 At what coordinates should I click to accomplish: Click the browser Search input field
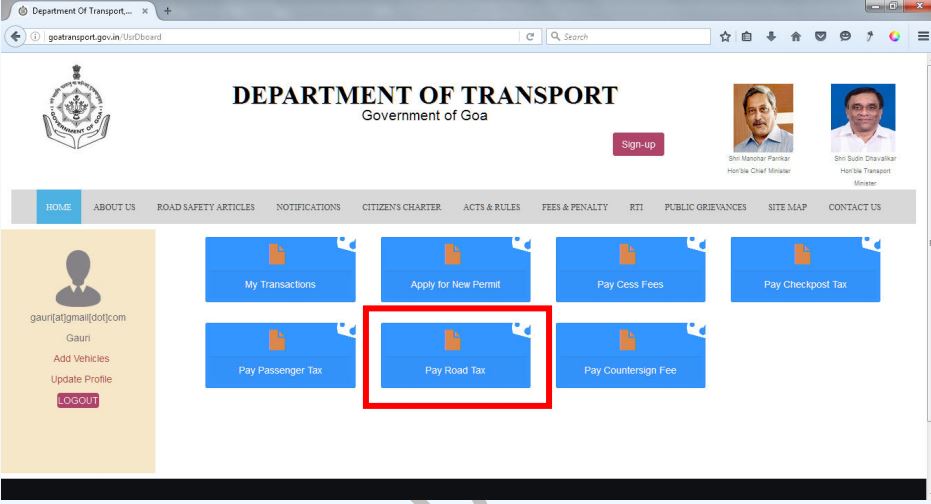(628, 37)
